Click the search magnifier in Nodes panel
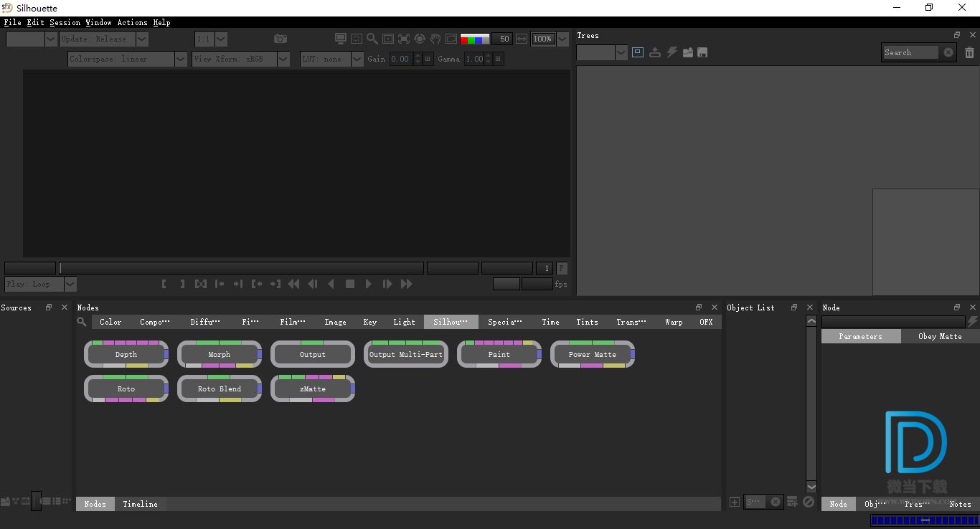Viewport: 980px width, 529px height. [x=82, y=322]
